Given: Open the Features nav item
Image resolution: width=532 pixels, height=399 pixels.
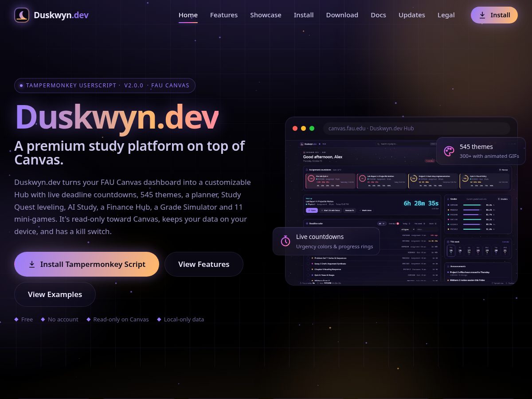Looking at the screenshot, I should (224, 15).
